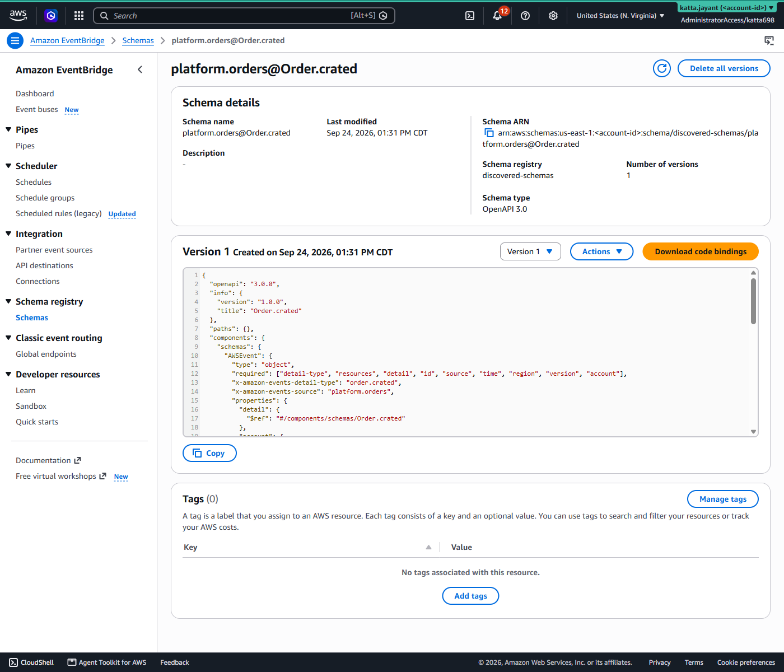This screenshot has height=672, width=784.
Task: Open notifications bell with 12 badge
Action: [x=498, y=15]
